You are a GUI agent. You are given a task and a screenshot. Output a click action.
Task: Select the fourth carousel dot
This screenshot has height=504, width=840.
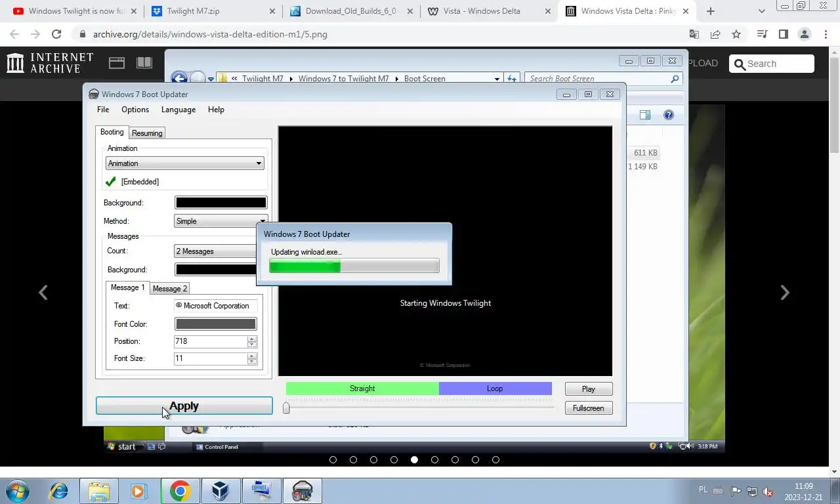[394, 460]
